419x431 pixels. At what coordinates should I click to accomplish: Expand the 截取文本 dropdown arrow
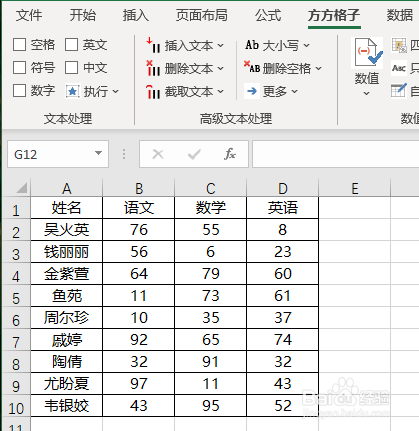click(x=220, y=91)
